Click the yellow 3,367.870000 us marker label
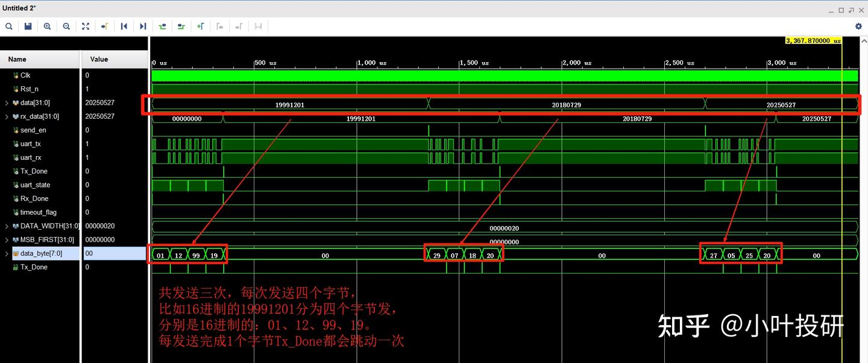The width and height of the screenshot is (868, 363). pyautogui.click(x=812, y=40)
